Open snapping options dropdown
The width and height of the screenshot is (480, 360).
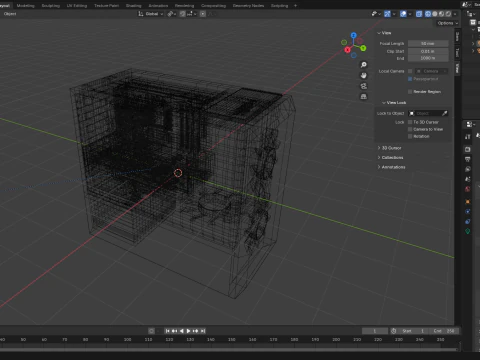point(192,14)
